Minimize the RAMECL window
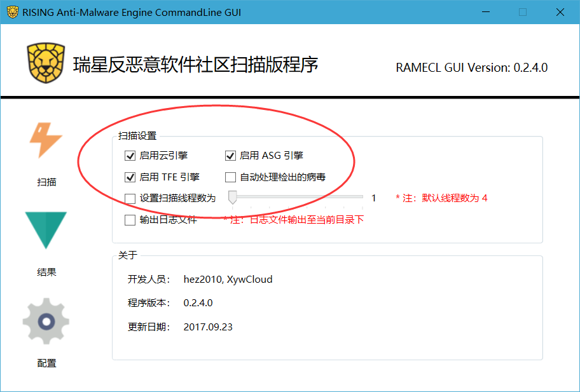 click(486, 12)
